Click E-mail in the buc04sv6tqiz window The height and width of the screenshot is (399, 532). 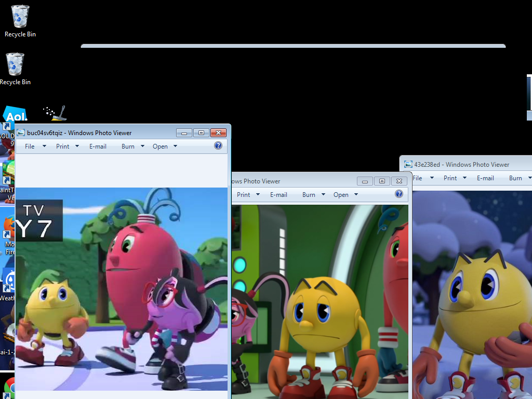tap(98, 146)
